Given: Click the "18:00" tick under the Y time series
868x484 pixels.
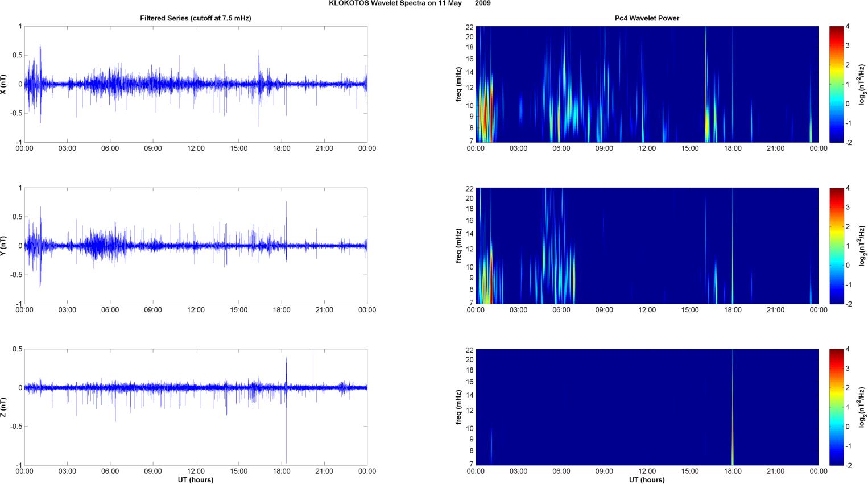Looking at the screenshot, I should point(282,310).
